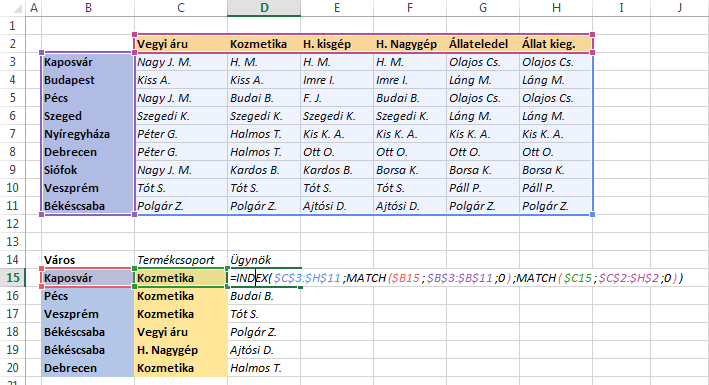This screenshot has width=709, height=385.
Task: Select the Állat kieg. header cell
Action: click(556, 44)
